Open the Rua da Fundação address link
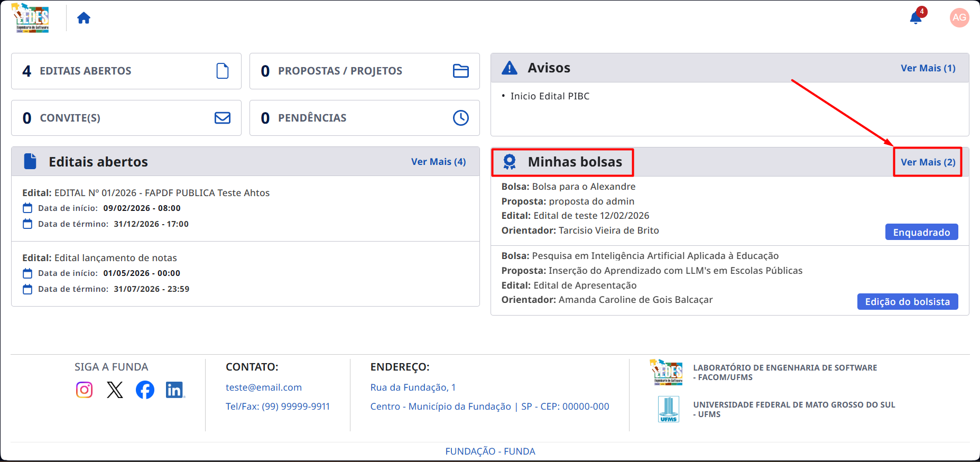980x462 pixels. 413,387
